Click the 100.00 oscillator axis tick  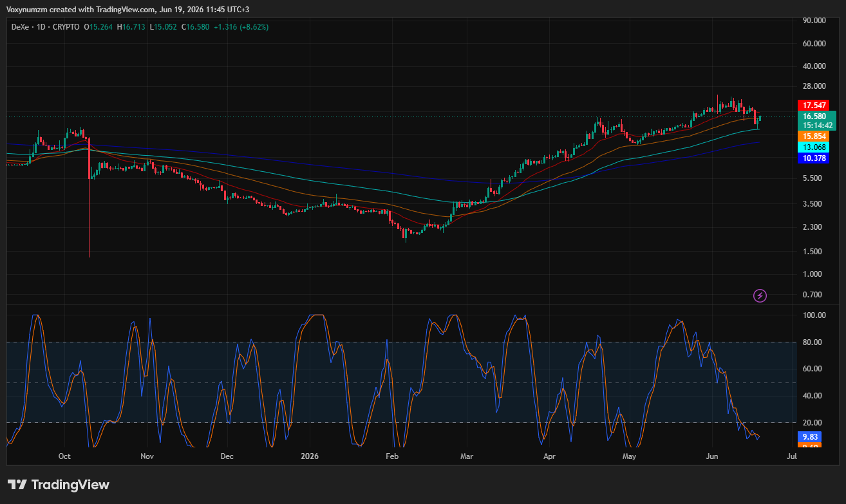pos(814,315)
